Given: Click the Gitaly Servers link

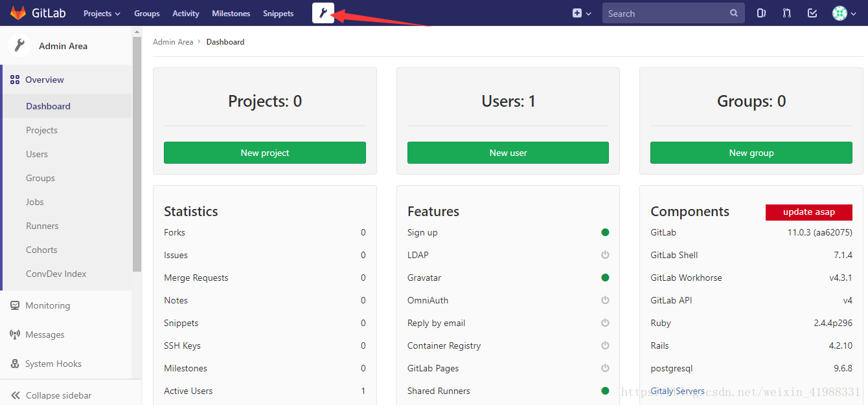Looking at the screenshot, I should click(x=678, y=391).
